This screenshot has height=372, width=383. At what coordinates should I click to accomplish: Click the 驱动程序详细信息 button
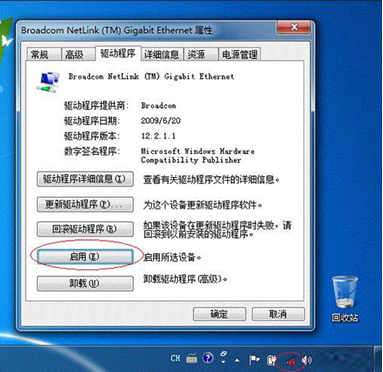pos(85,179)
